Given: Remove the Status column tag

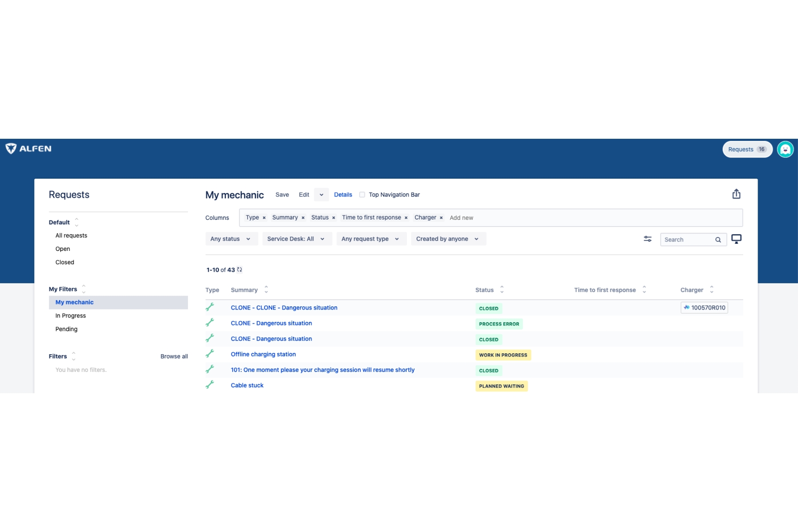Looking at the screenshot, I should point(333,218).
